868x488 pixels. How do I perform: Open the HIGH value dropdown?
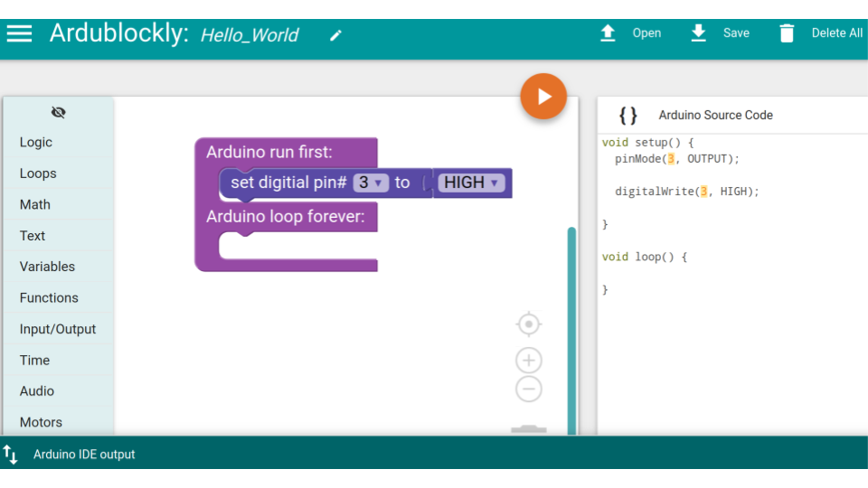pyautogui.click(x=471, y=183)
